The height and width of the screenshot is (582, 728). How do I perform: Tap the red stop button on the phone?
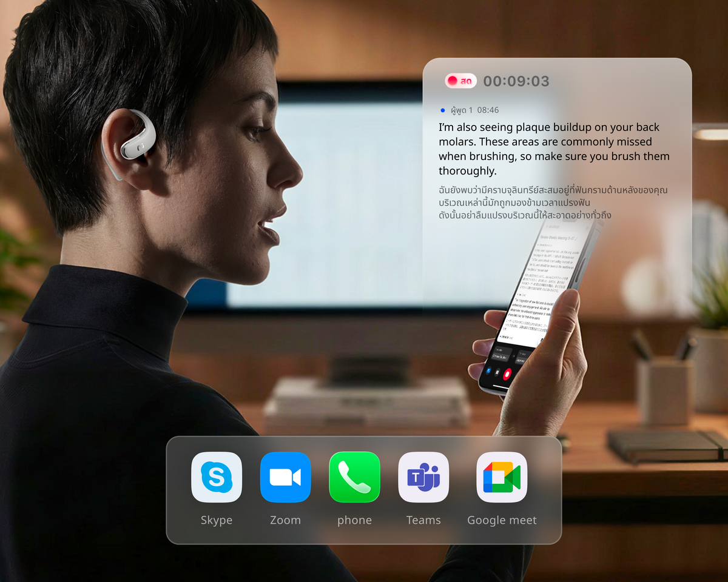click(507, 375)
